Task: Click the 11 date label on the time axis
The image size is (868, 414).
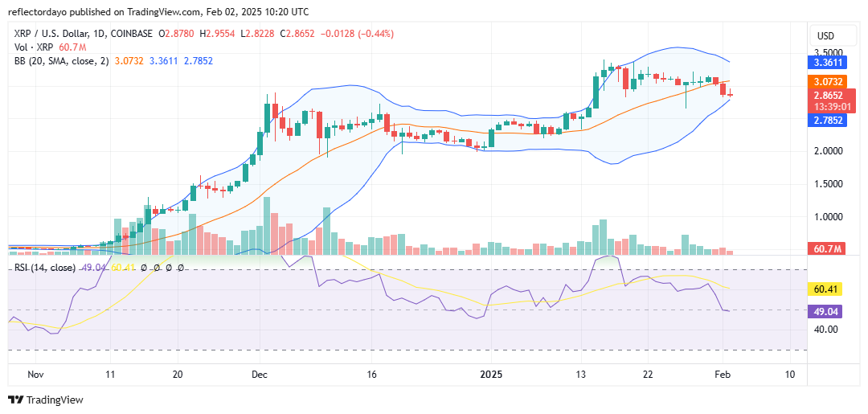Action: point(109,375)
